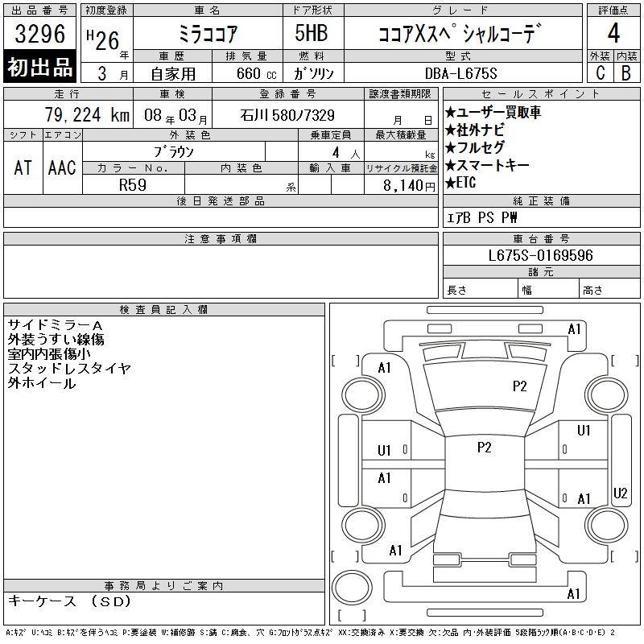Select the shift type AT
644x644 pixels.
point(23,168)
